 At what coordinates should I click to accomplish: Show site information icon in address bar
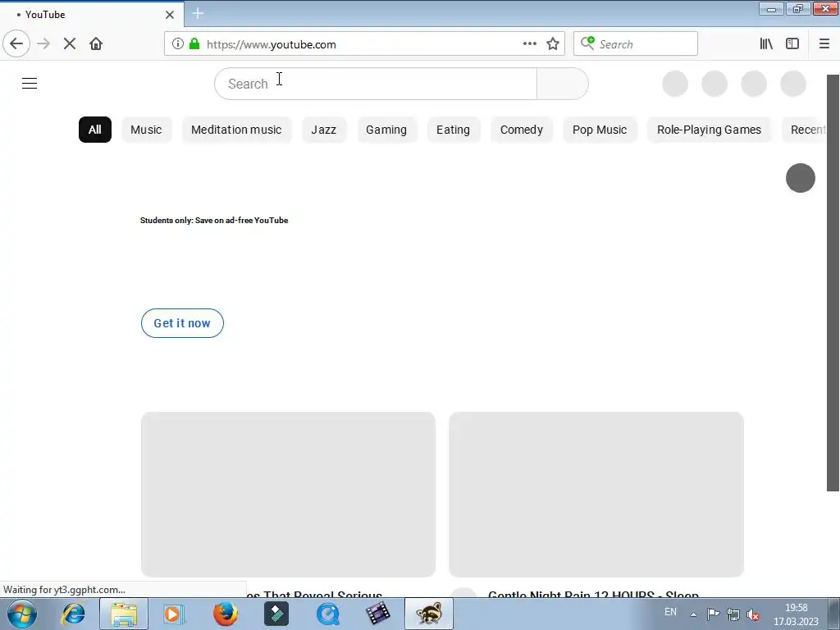178,44
